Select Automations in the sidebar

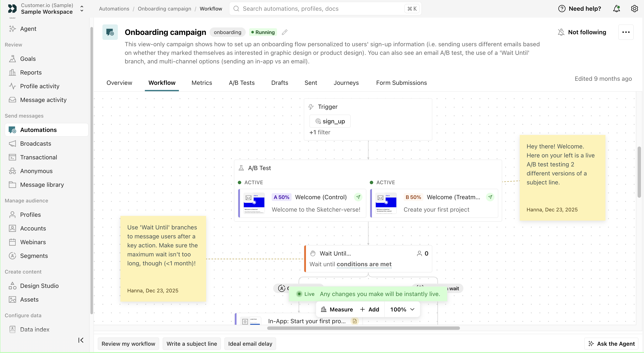click(46, 130)
